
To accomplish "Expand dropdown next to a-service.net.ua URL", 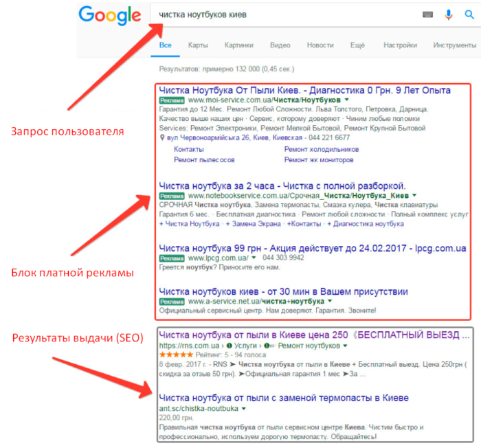I will 330,301.
